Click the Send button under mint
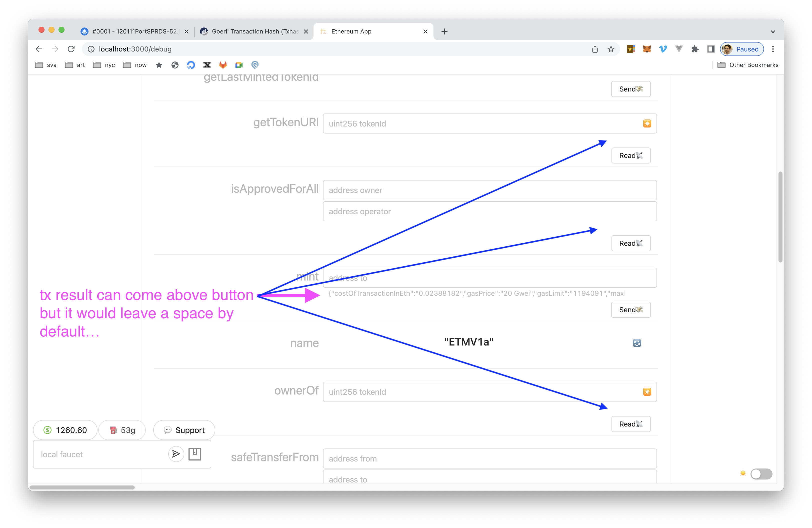 [x=630, y=310]
